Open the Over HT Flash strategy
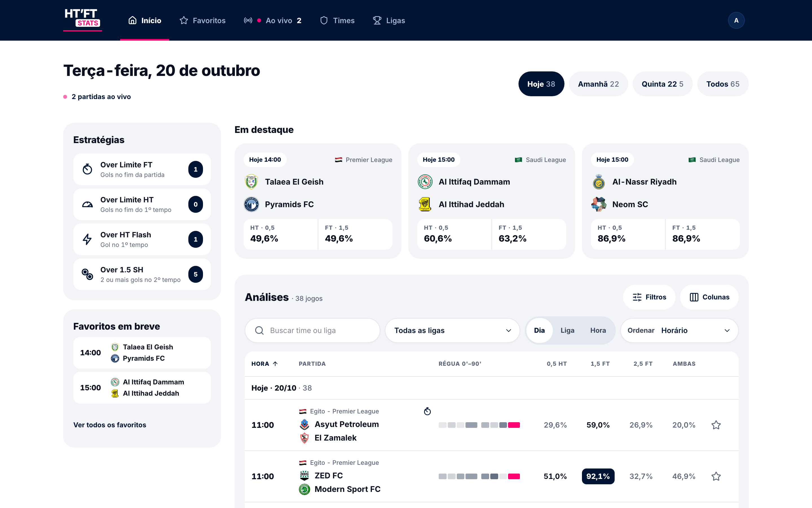 pyautogui.click(x=142, y=239)
